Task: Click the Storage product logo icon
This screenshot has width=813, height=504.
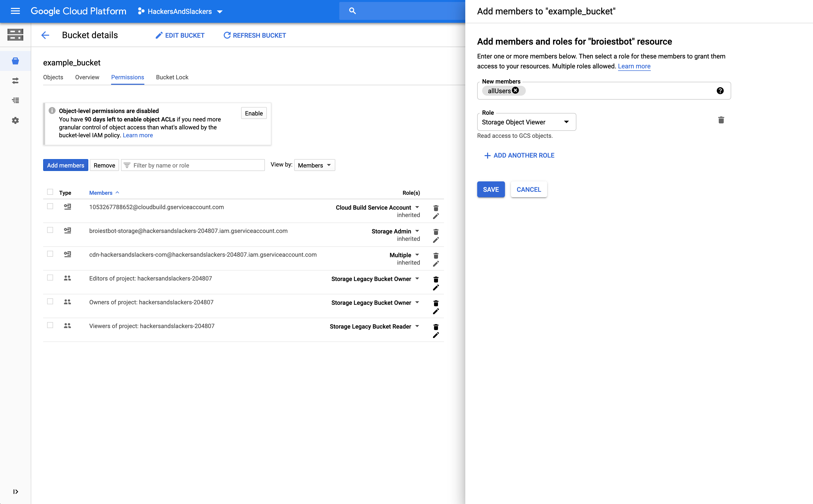Action: coord(15,35)
